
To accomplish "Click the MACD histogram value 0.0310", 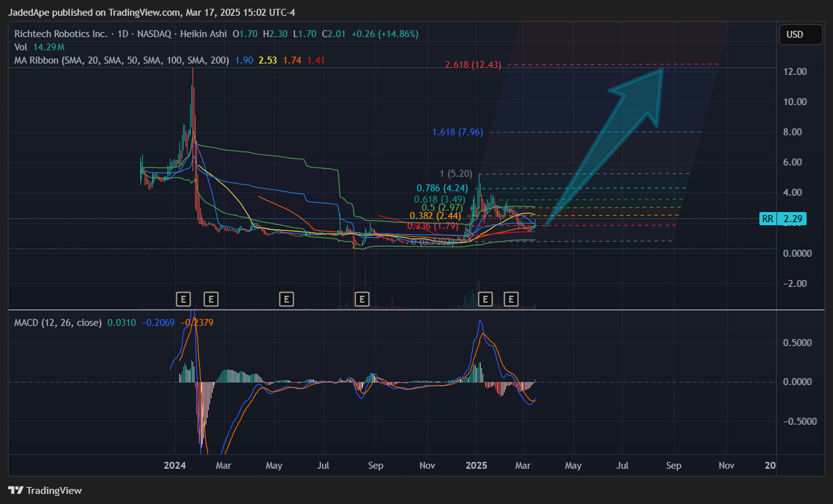I will 121,323.
